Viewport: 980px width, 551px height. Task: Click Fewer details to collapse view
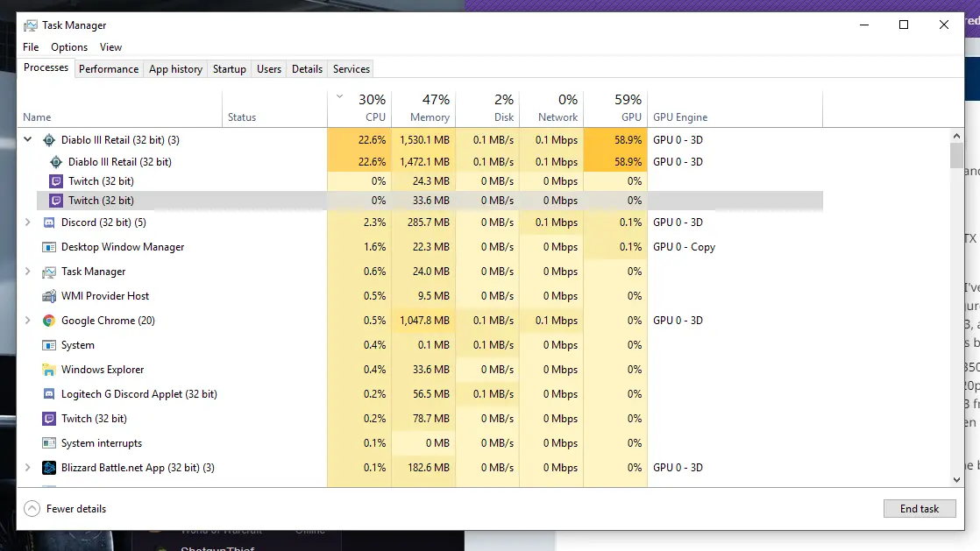point(75,509)
